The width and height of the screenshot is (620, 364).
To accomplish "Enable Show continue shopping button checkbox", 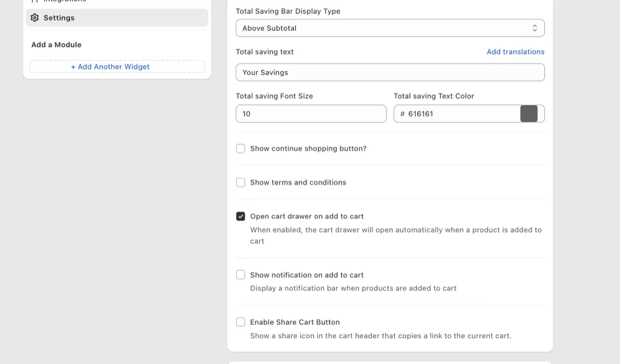I will tap(240, 149).
